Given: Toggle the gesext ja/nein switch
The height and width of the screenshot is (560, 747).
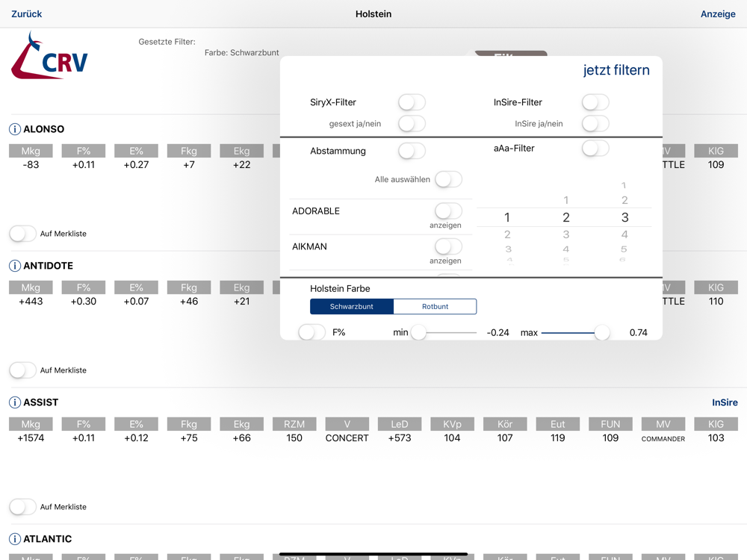Looking at the screenshot, I should (412, 124).
